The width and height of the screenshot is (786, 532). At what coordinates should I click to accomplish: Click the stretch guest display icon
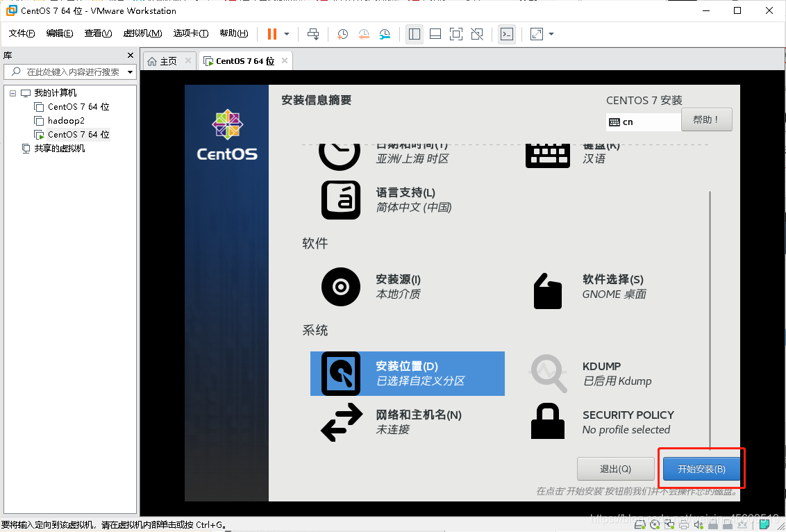536,34
